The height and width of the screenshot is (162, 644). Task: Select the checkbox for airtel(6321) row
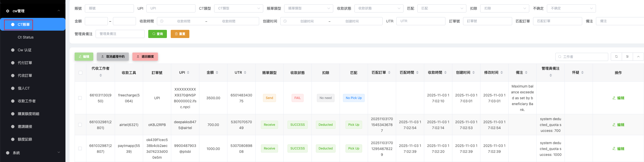click(x=80, y=125)
